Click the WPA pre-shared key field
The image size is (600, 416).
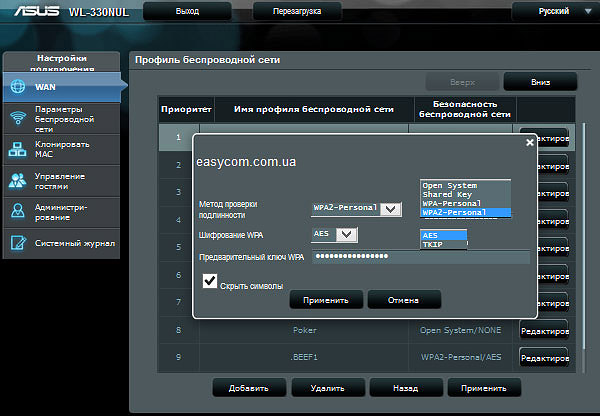pyautogui.click(x=421, y=256)
